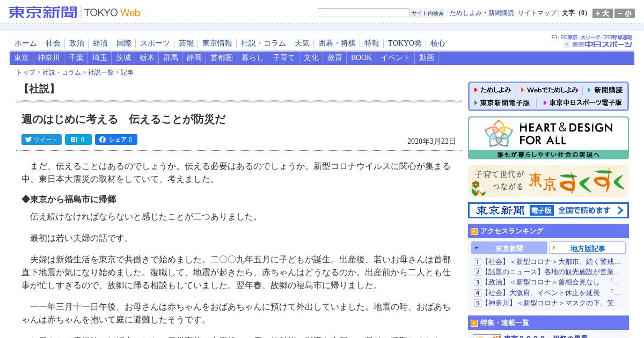The height and width of the screenshot is (338, 644).
Task: Select BOOK in the blue nav bar
Action: [361, 58]
